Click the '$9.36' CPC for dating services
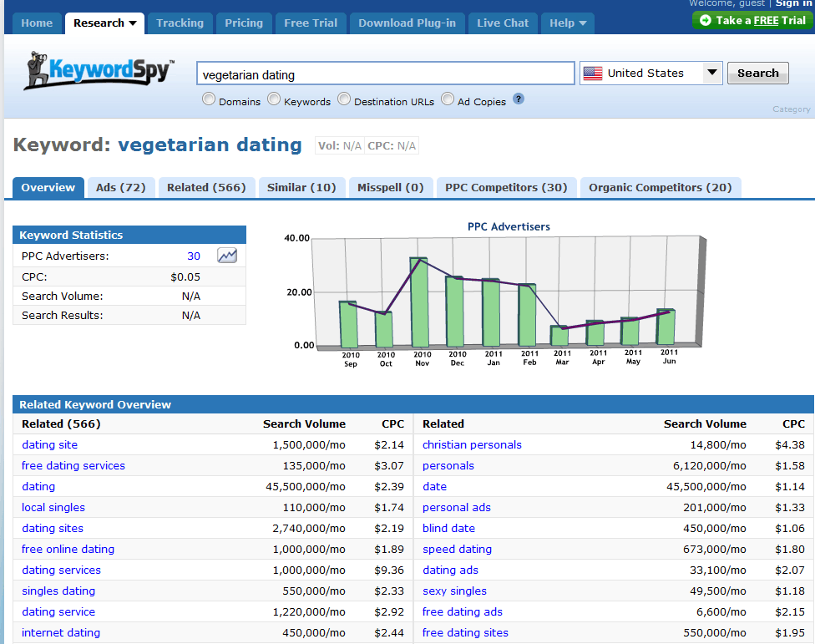Screen dimensions: 815x644 (x=389, y=570)
